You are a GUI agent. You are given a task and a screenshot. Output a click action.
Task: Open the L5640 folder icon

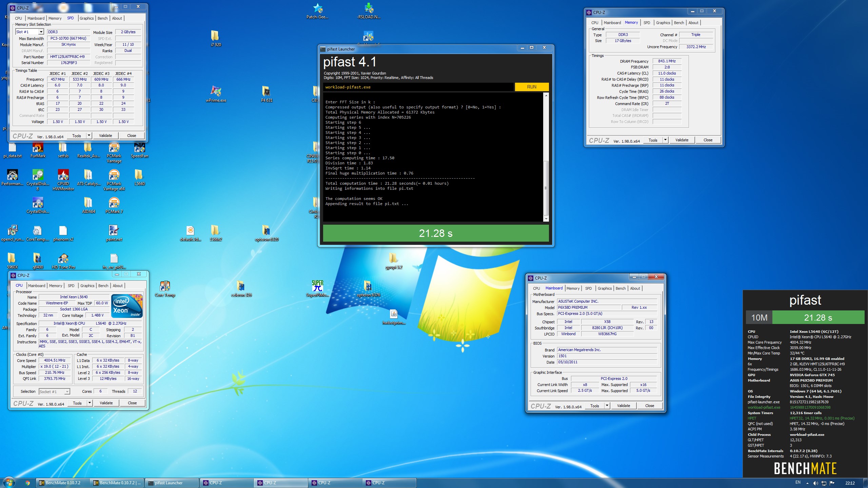click(x=139, y=178)
